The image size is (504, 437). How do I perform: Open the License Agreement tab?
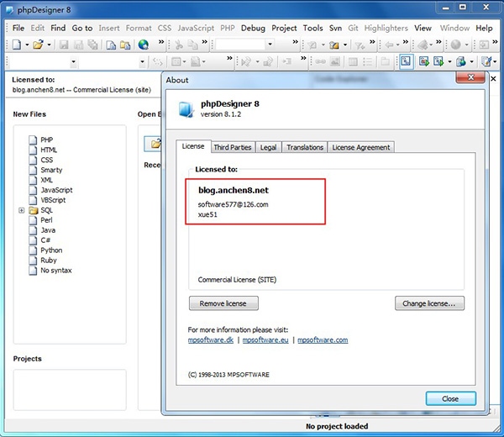tap(360, 147)
